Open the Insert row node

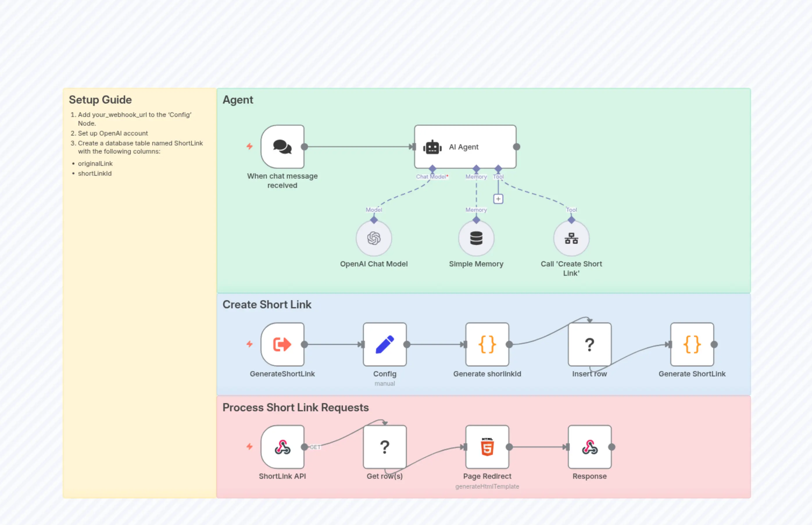[589, 344]
